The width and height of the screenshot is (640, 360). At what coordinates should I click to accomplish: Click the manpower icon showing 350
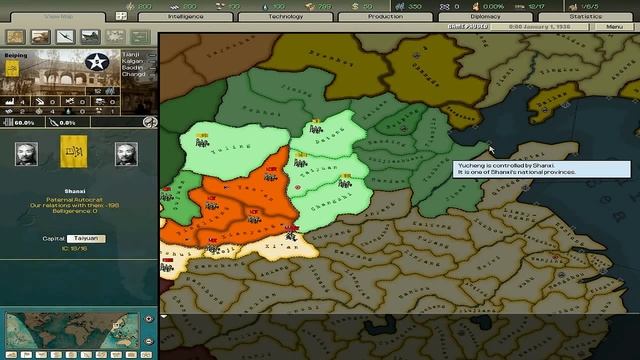(400, 7)
